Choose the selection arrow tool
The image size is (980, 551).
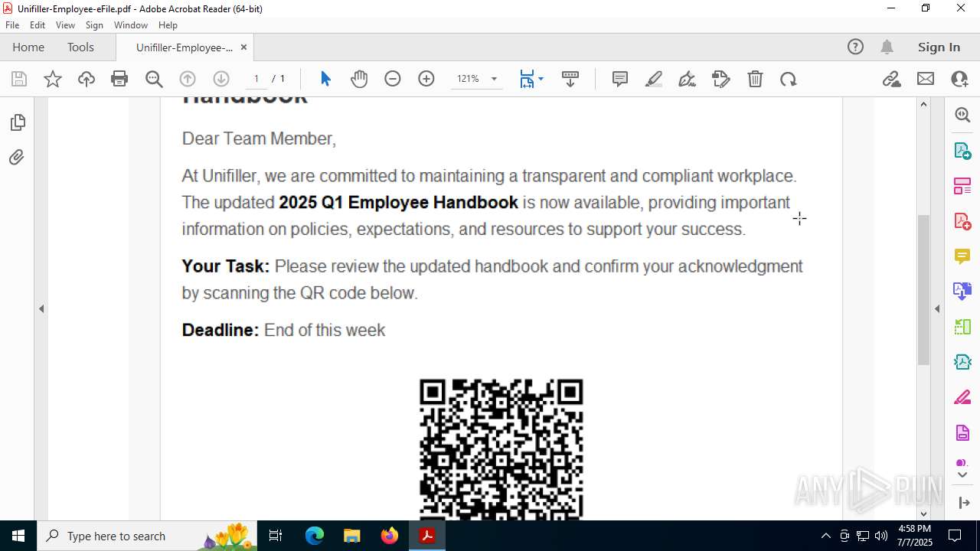325,79
